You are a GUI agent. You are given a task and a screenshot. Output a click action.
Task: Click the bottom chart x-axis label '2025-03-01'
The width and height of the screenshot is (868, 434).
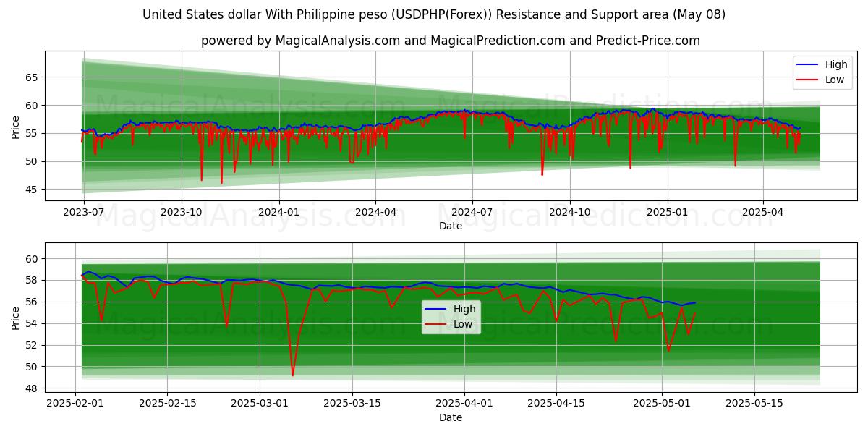[x=259, y=405]
